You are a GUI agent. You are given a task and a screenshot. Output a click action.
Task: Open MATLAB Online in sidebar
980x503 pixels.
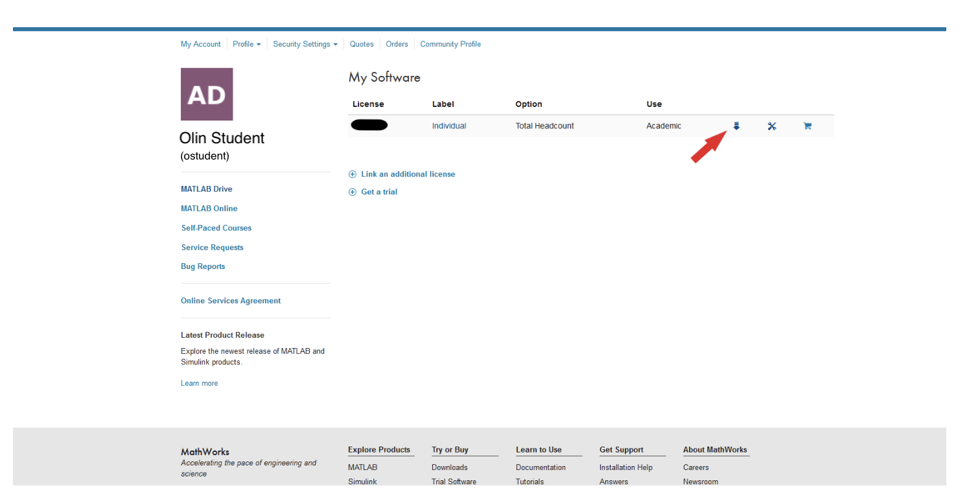click(209, 209)
